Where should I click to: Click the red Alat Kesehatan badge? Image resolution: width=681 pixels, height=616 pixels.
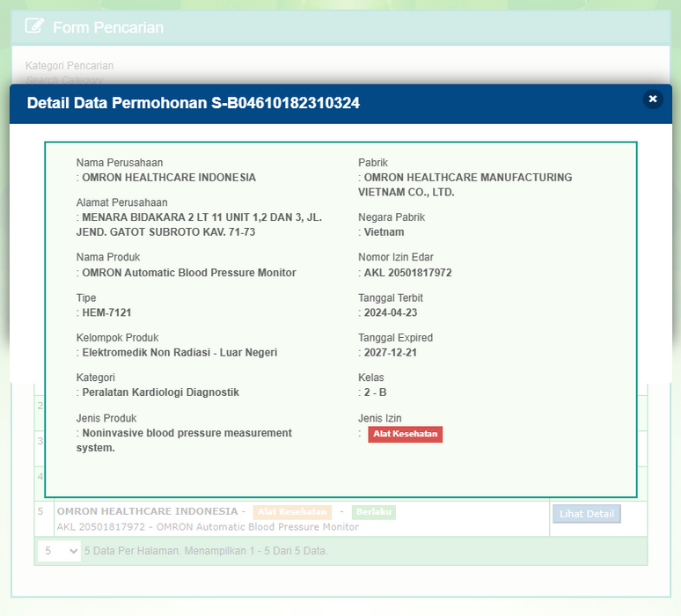click(405, 434)
